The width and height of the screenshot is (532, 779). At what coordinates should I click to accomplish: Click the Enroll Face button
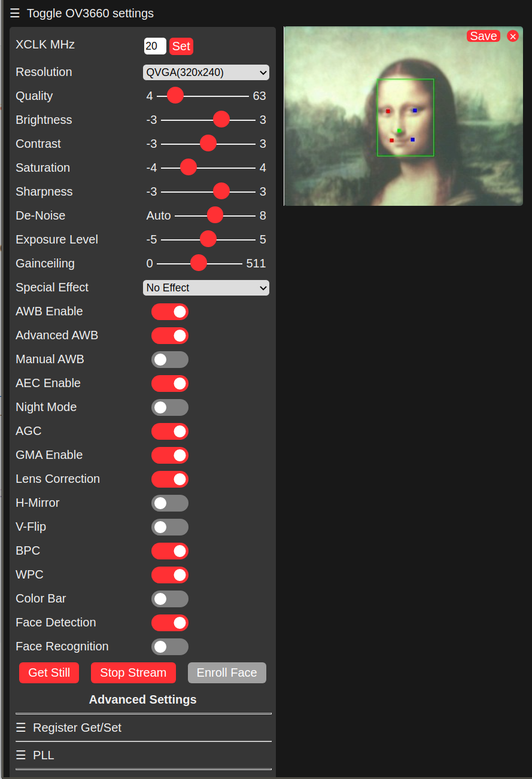227,673
